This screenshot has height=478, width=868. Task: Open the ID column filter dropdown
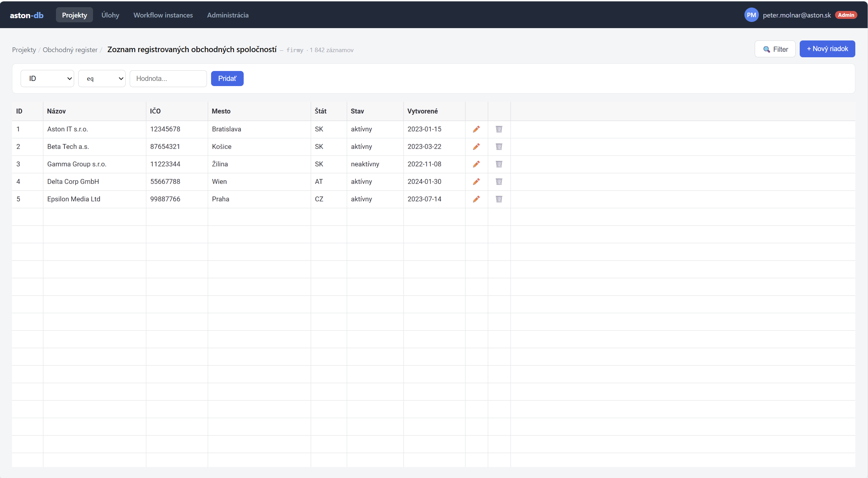pos(47,79)
